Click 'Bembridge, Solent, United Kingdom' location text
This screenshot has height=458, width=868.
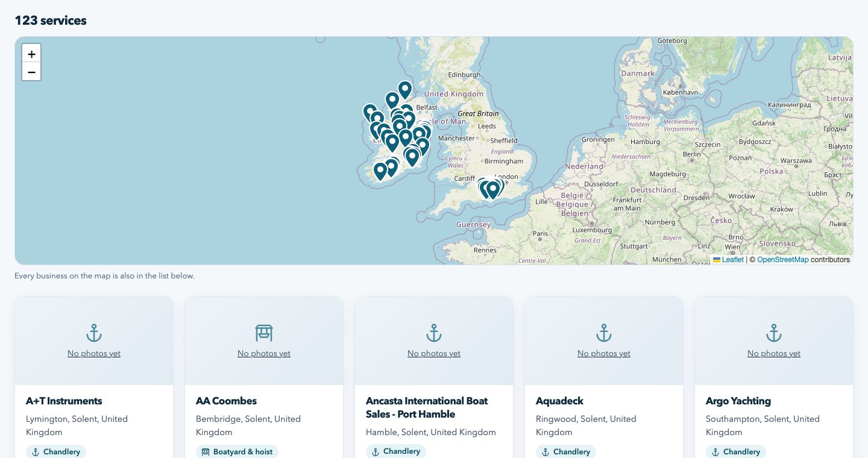click(248, 425)
